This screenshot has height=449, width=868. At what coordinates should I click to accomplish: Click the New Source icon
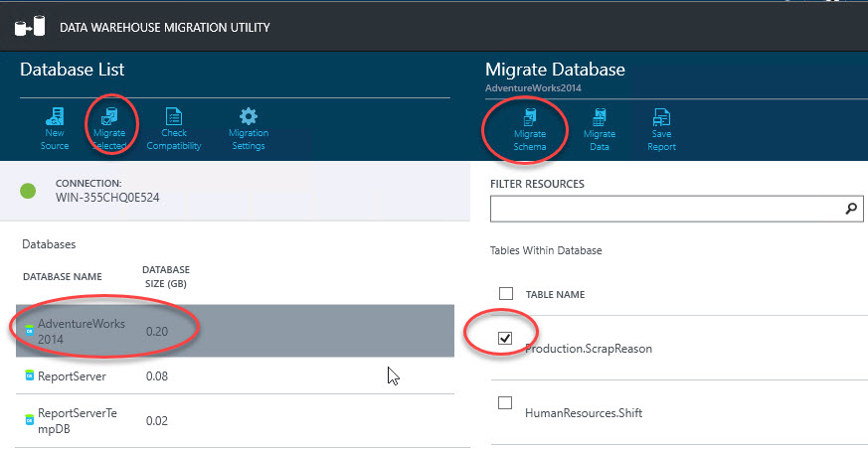pyautogui.click(x=55, y=116)
